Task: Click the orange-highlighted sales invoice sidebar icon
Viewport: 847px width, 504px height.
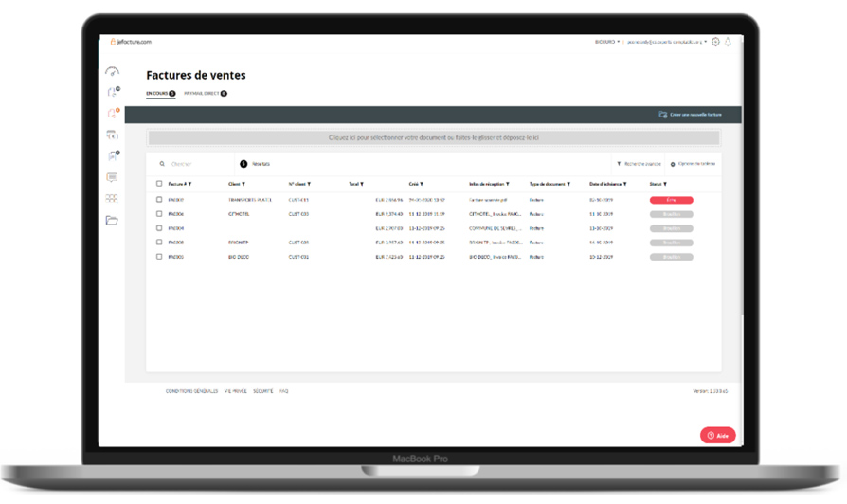Action: pyautogui.click(x=112, y=114)
